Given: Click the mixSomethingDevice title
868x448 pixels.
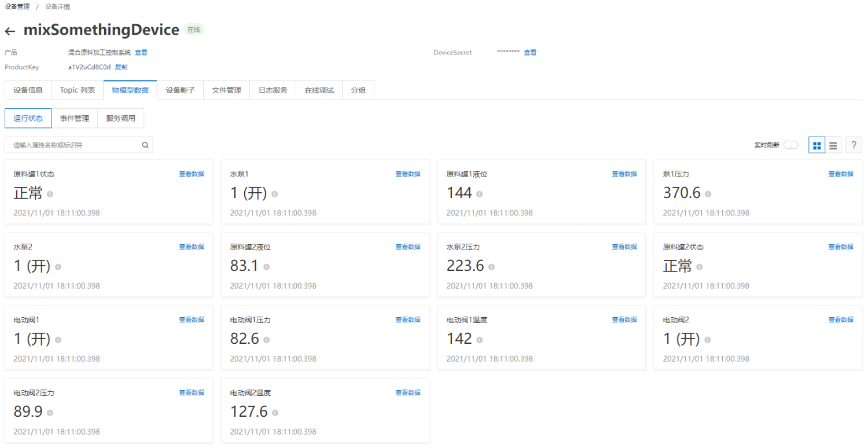Looking at the screenshot, I should pos(101,31).
